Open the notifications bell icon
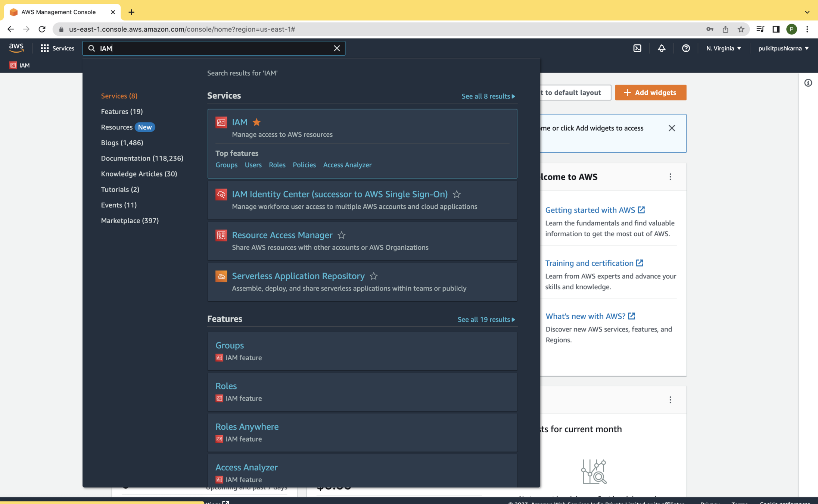Viewport: 818px width, 504px height. coord(661,48)
